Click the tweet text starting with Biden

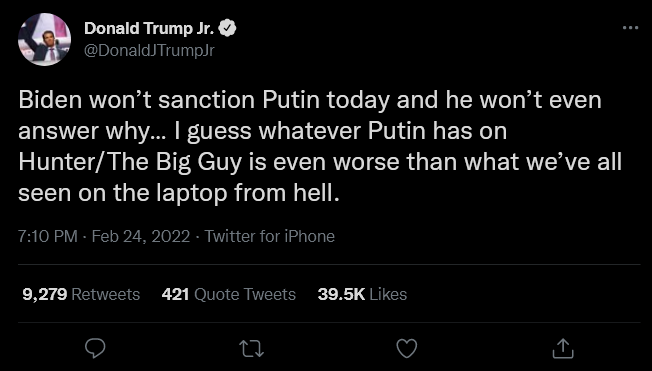[320, 146]
